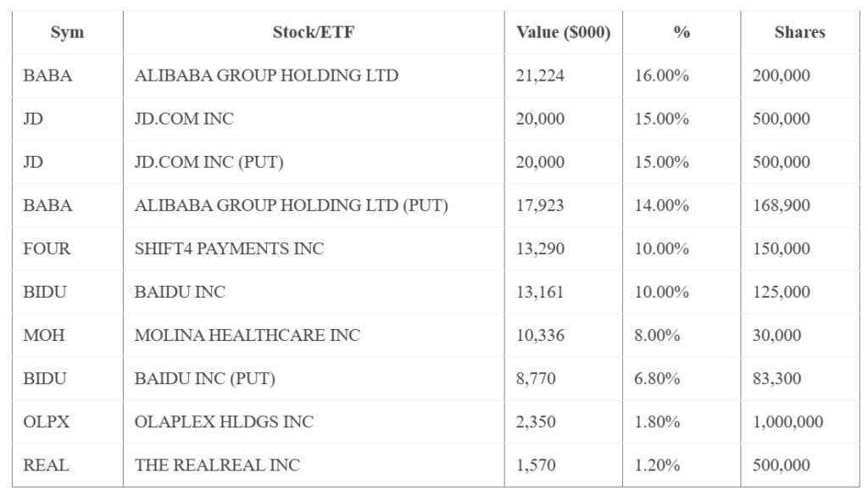Viewport: 868px width, 496px height.
Task: Click the FOUR ticker symbol
Action: click(x=47, y=248)
